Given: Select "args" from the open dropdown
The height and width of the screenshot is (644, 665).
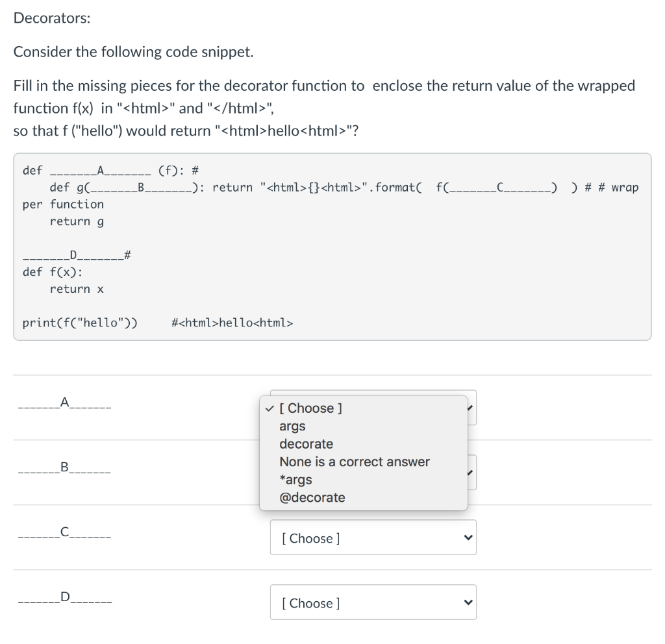Looking at the screenshot, I should 292,426.
